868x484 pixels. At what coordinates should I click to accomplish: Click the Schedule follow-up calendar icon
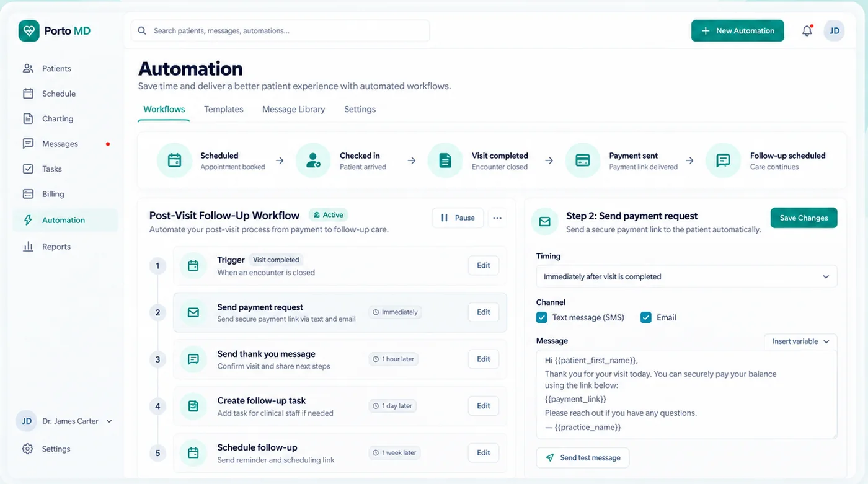(193, 453)
